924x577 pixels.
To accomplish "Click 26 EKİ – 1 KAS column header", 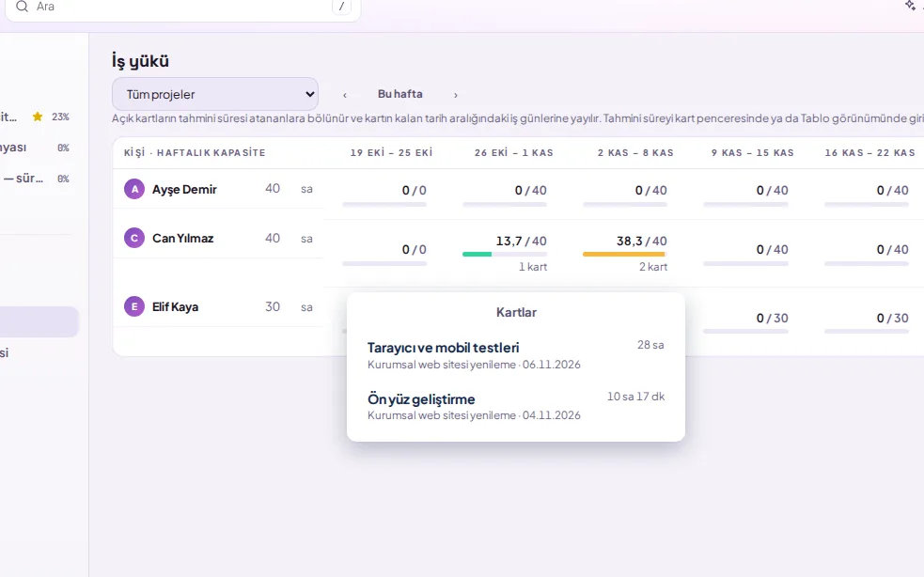I will [x=514, y=152].
